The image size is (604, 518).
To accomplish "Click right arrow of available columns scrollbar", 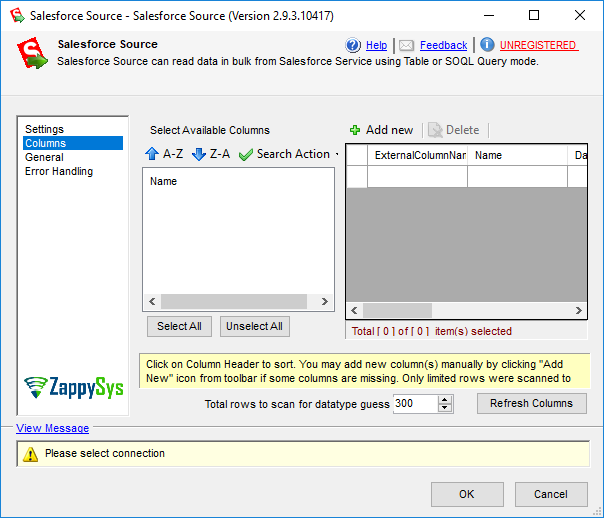I will click(x=324, y=301).
